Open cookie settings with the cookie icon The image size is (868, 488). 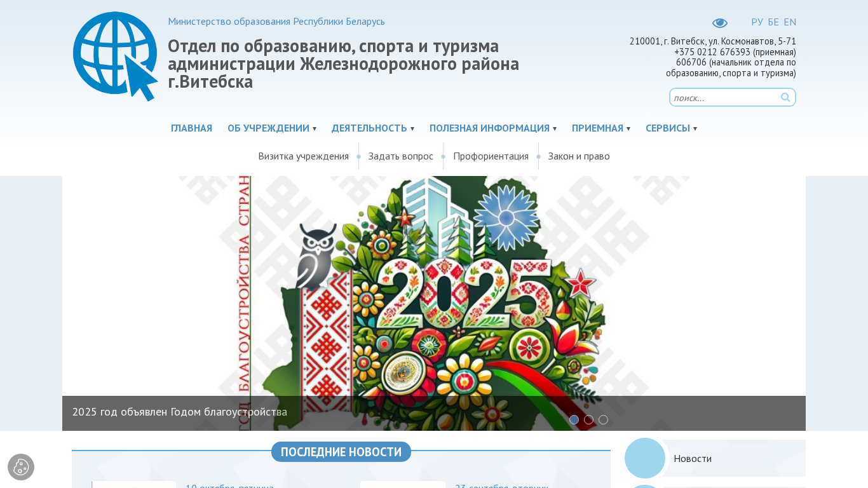coord(21,467)
